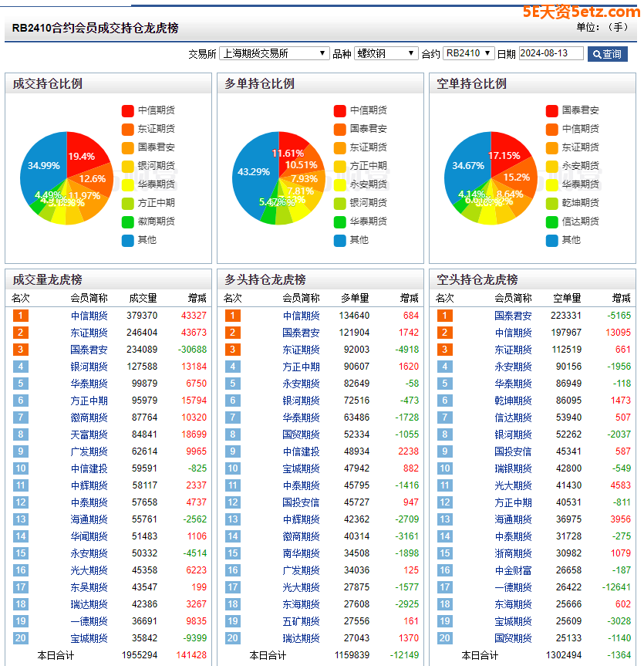
Task: Open the 合约 RB2410 contract dropdown
Action: (x=468, y=53)
